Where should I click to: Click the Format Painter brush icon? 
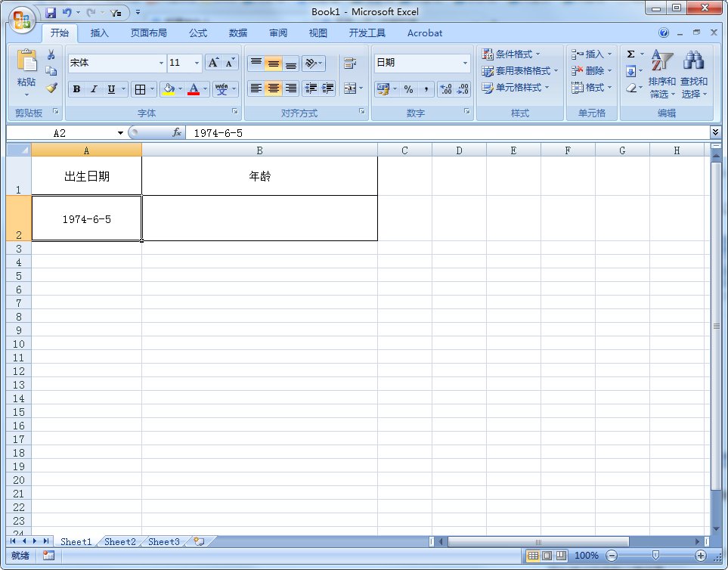point(51,88)
